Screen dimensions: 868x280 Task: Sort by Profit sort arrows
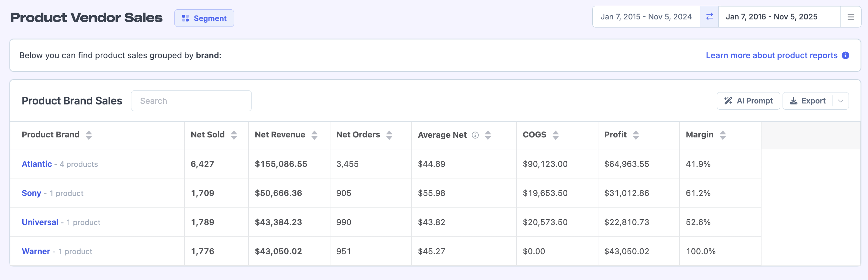point(636,135)
